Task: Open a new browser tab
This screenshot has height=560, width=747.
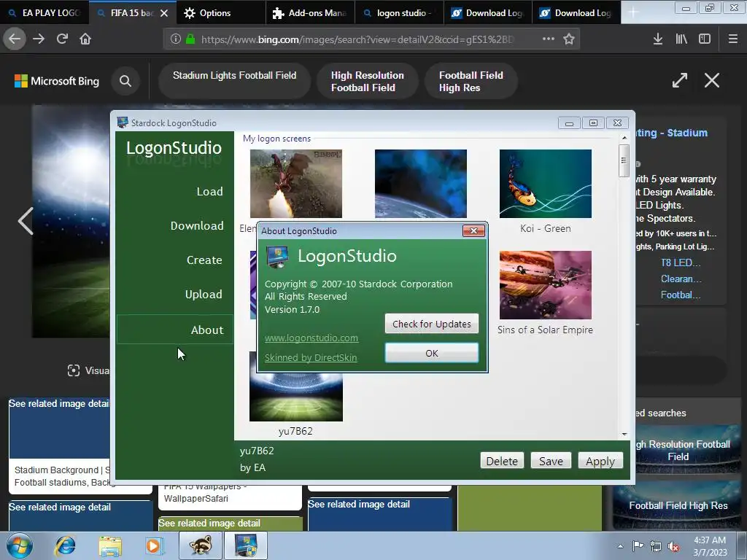Action: [x=633, y=13]
